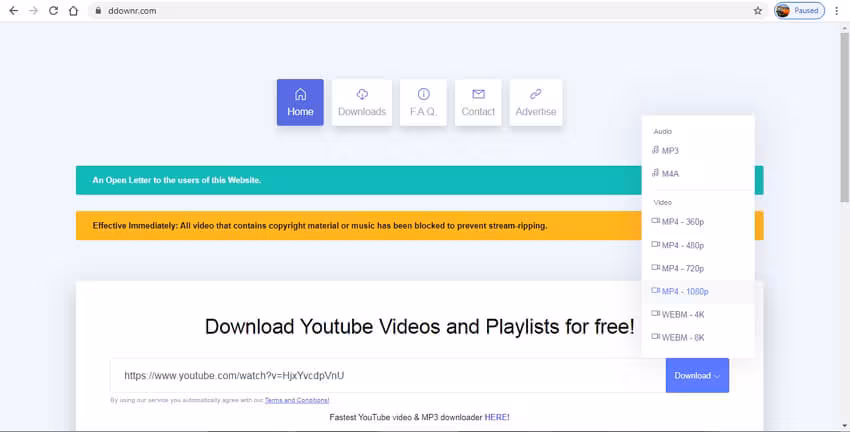Click the orange copyright notice banner

click(358, 225)
